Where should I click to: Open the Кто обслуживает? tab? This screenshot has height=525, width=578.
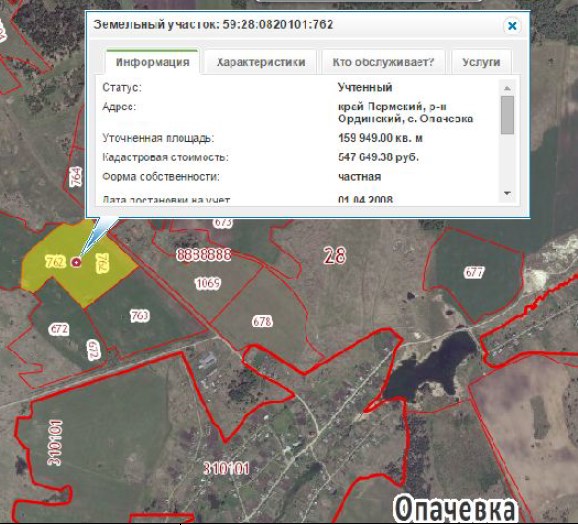[383, 62]
